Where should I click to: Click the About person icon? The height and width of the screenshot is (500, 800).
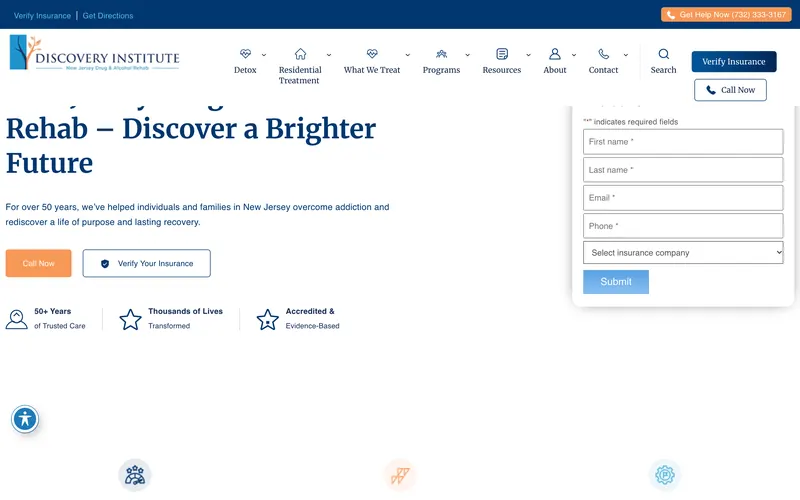pyautogui.click(x=555, y=54)
